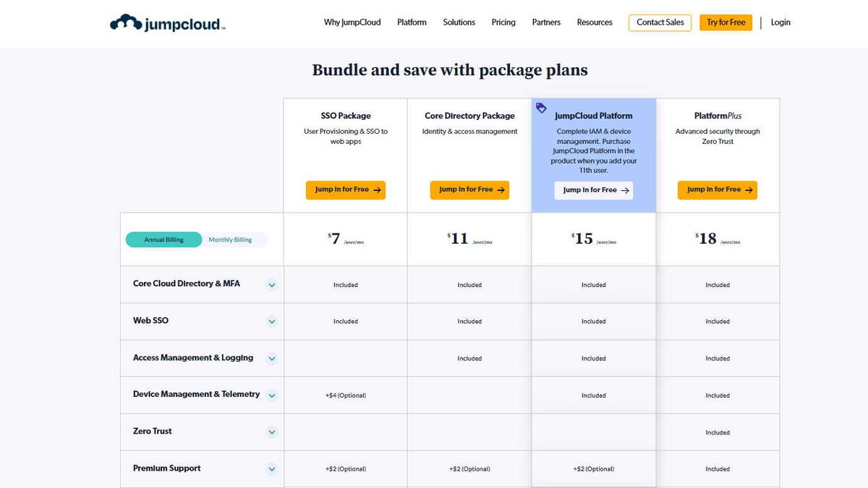This screenshot has width=868, height=488.
Task: Select Annual Billing
Action: (x=163, y=239)
